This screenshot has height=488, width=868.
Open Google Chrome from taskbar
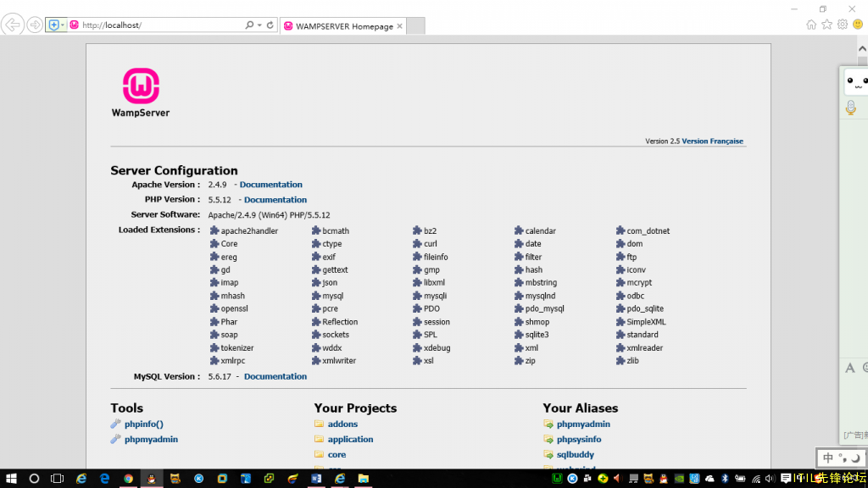tap(129, 479)
